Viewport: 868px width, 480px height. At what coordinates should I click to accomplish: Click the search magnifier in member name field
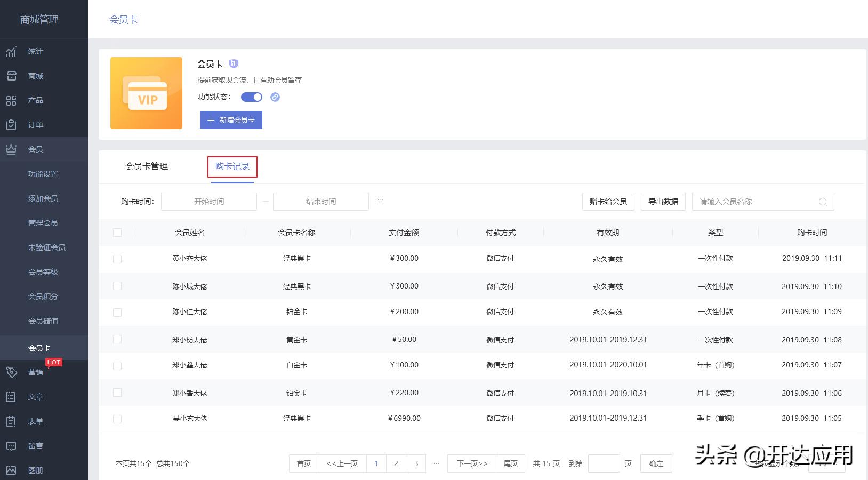[x=823, y=202]
